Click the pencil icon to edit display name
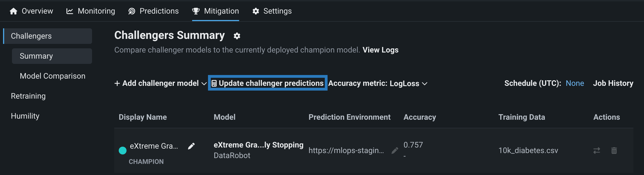 click(x=191, y=146)
